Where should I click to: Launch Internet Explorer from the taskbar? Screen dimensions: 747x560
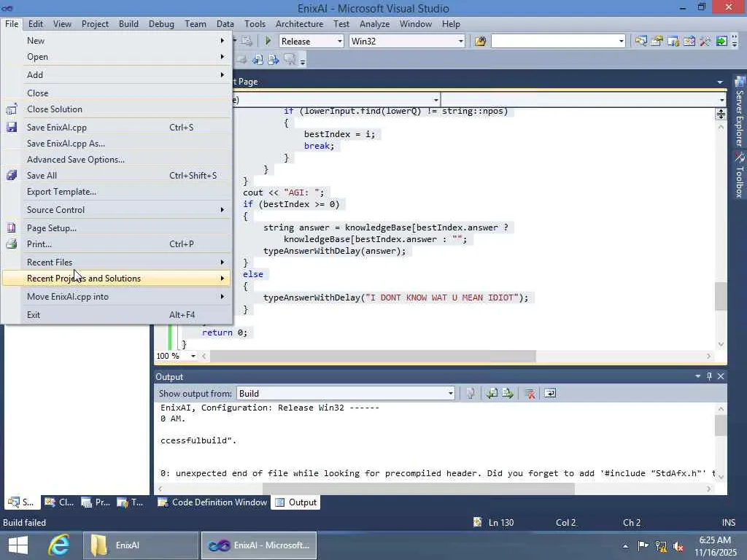click(x=58, y=545)
